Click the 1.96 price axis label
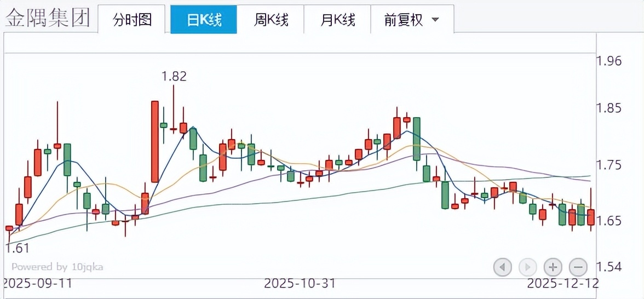The image size is (644, 299). click(x=608, y=60)
